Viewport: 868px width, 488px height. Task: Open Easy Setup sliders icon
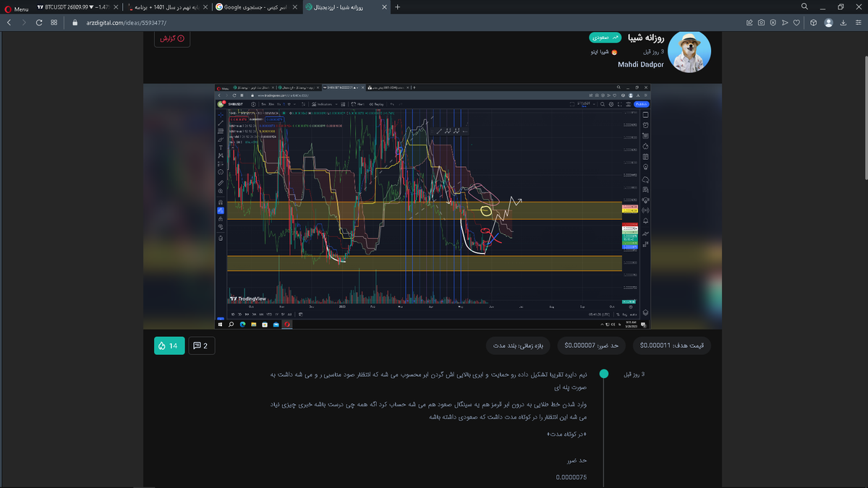click(859, 22)
